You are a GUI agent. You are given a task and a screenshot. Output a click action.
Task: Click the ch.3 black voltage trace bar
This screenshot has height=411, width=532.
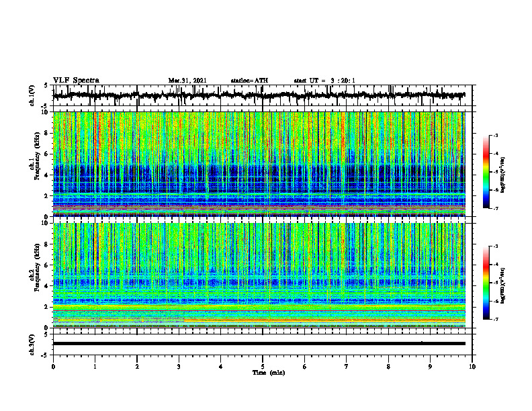point(259,344)
